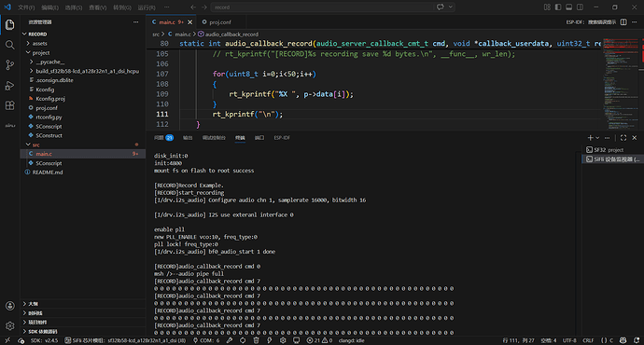The width and height of the screenshot is (644, 345).
Task: Toggle primary side bar visibility in title bar
Action: [558, 7]
